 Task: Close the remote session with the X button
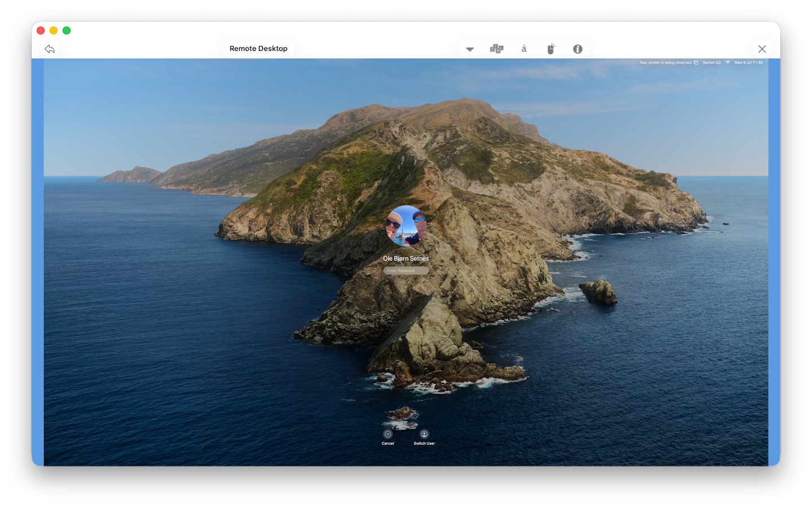(762, 49)
